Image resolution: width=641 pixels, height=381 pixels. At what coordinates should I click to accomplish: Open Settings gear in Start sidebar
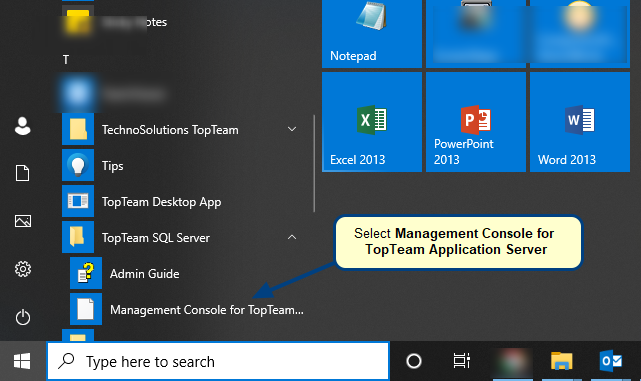[x=22, y=269]
